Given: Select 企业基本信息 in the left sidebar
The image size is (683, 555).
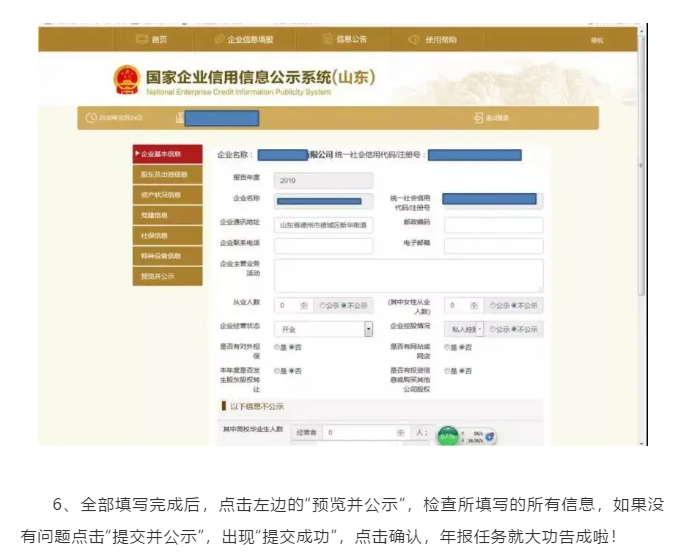Looking at the screenshot, I should pyautogui.click(x=167, y=154).
